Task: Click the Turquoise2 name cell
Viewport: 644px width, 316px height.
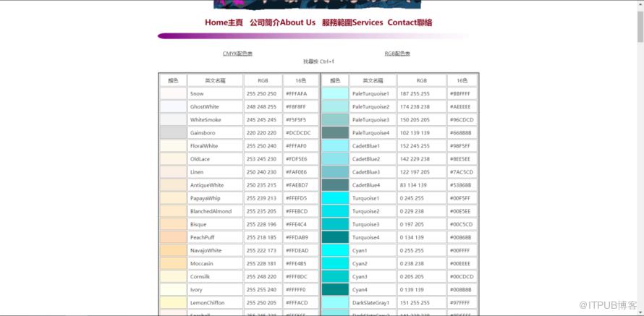Action: [x=373, y=211]
